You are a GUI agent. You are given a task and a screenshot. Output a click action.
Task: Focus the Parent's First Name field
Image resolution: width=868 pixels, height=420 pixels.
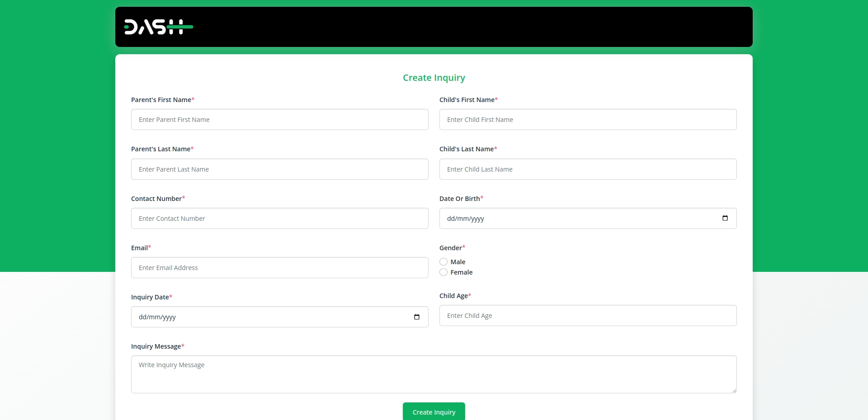pos(279,120)
